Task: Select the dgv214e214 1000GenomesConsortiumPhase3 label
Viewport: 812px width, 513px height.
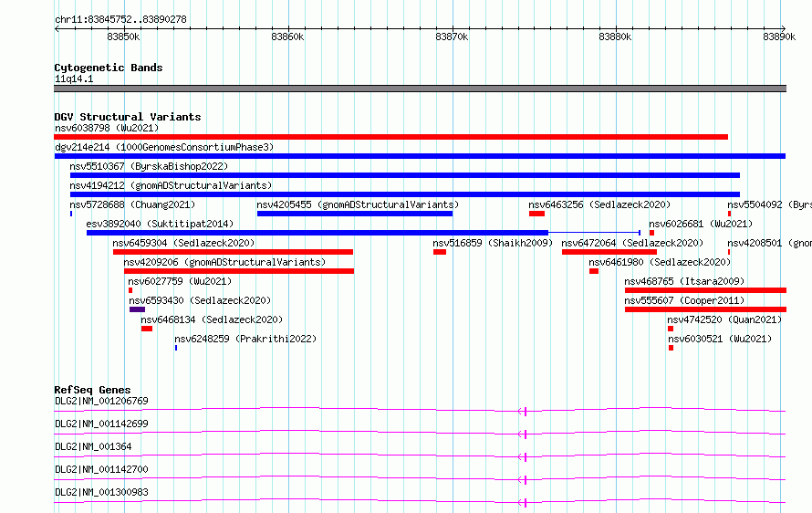Action: [164, 147]
